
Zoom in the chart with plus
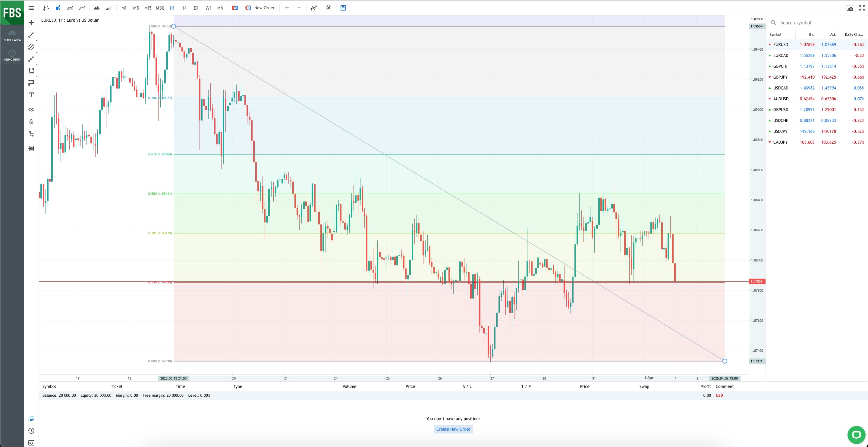pyautogui.click(x=287, y=8)
